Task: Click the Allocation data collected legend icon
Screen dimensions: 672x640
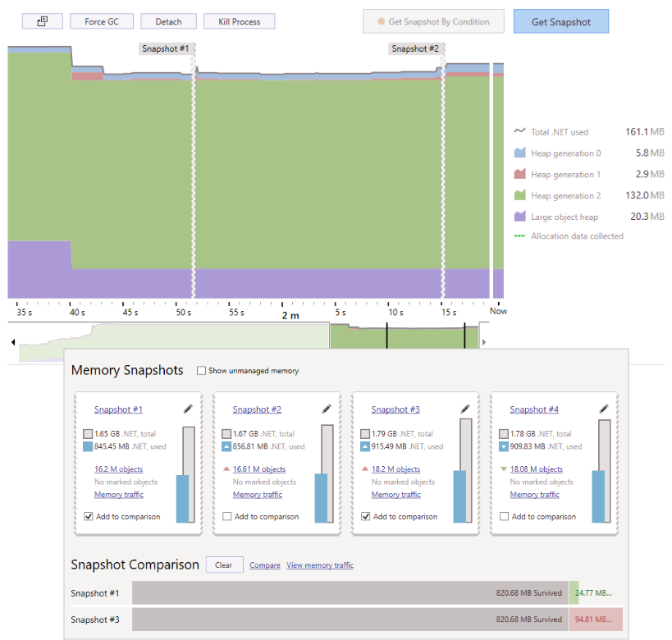Action: (x=520, y=235)
